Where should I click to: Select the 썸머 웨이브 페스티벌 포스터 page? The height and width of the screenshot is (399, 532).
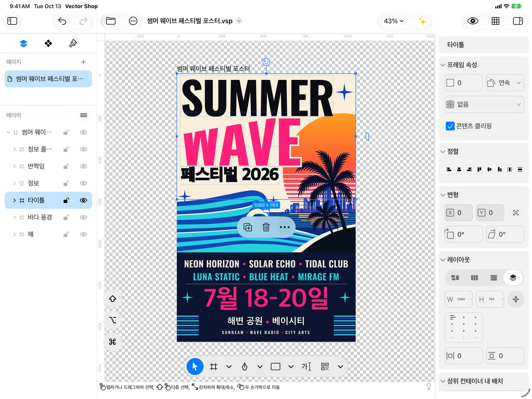(x=48, y=79)
